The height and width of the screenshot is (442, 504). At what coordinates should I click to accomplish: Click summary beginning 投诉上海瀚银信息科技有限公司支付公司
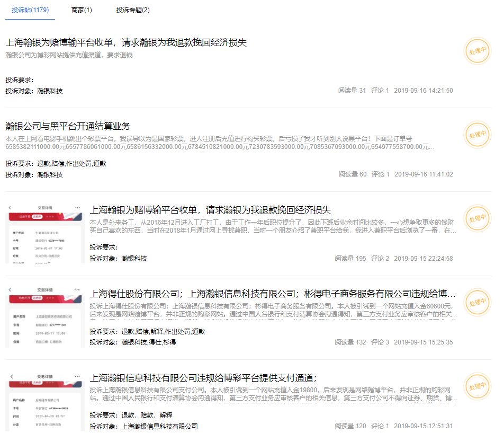tap(273, 394)
